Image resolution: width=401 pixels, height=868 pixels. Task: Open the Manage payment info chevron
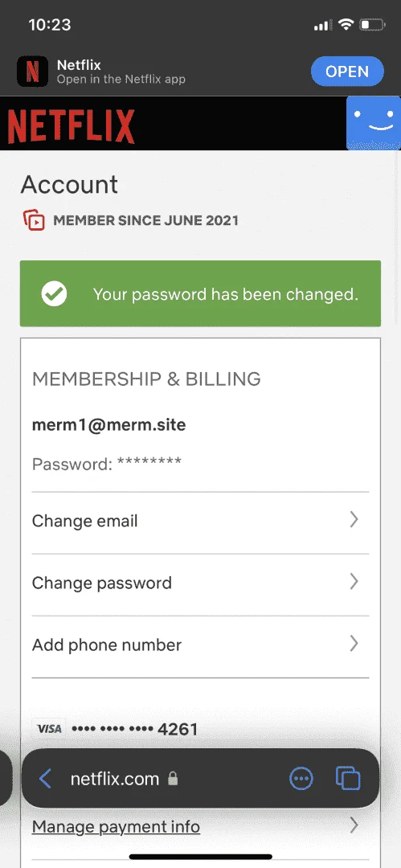[x=354, y=826]
